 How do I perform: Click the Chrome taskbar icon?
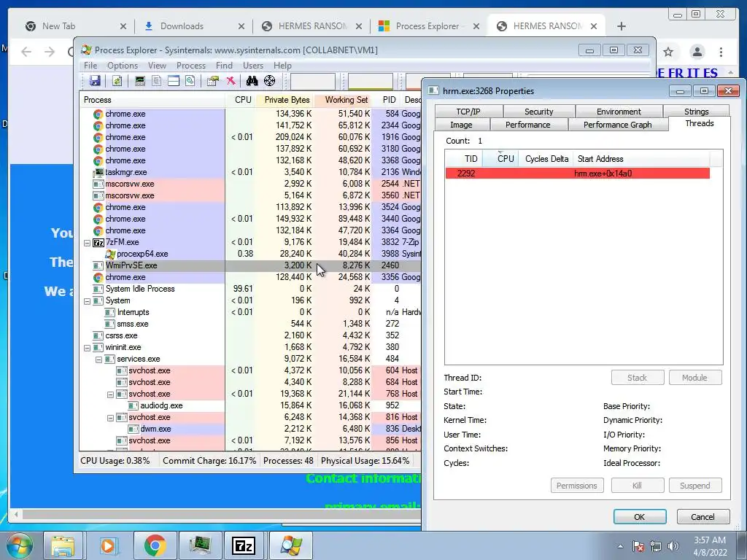(154, 545)
